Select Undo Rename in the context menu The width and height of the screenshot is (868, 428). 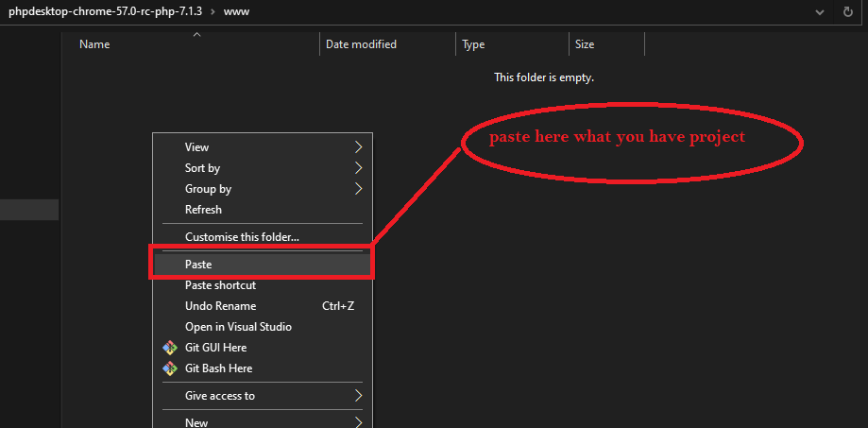220,306
